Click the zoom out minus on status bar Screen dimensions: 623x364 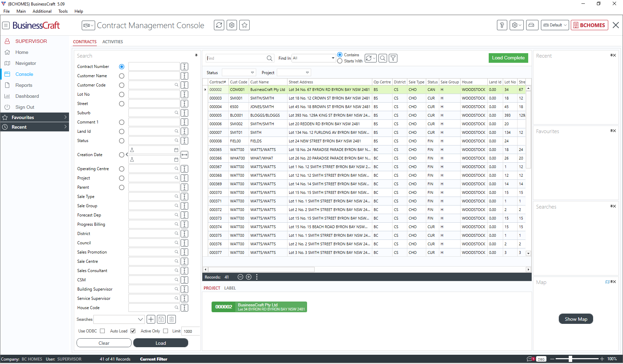(552, 359)
